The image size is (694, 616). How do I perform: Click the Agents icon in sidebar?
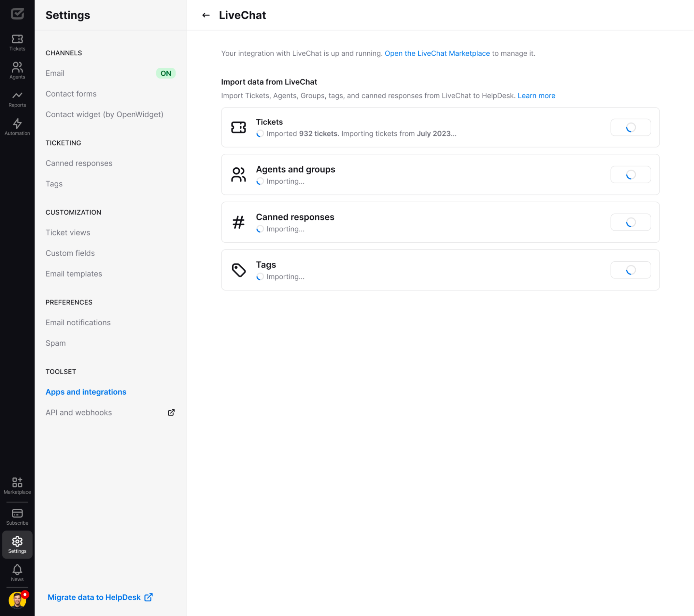(17, 67)
